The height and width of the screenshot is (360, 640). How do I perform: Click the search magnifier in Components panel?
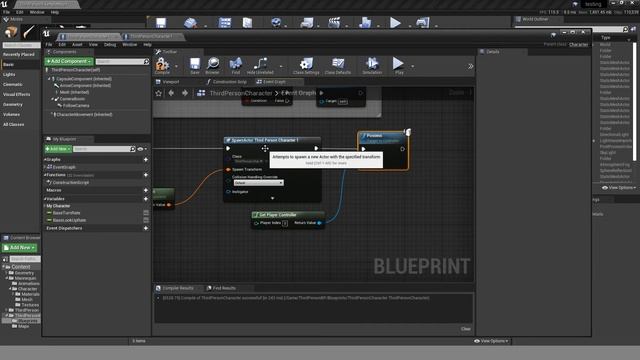point(146,62)
